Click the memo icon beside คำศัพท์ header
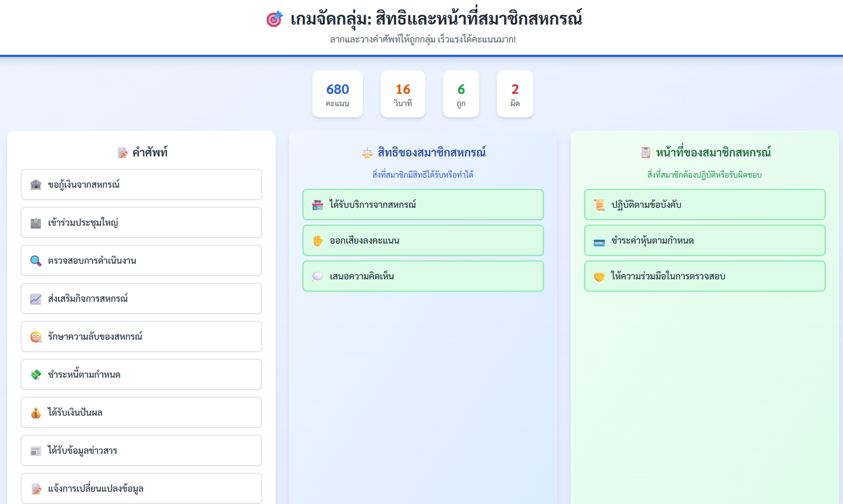The image size is (843, 504). tap(122, 152)
